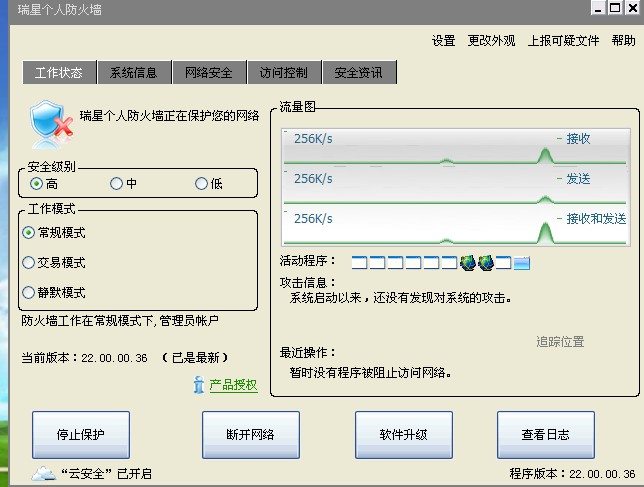Close the firewall window
This screenshot has height=487, width=644.
coord(632,8)
